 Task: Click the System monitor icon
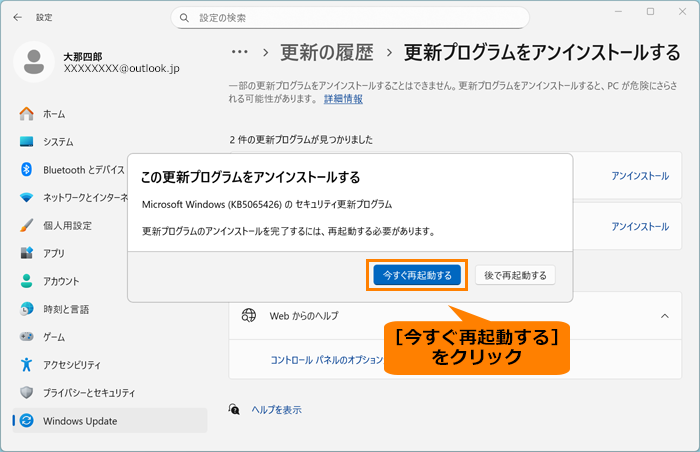coord(26,142)
